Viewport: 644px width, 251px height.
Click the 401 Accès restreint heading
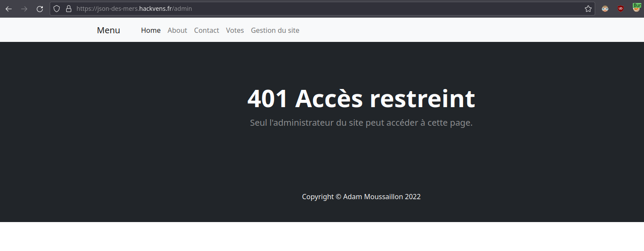click(x=361, y=98)
